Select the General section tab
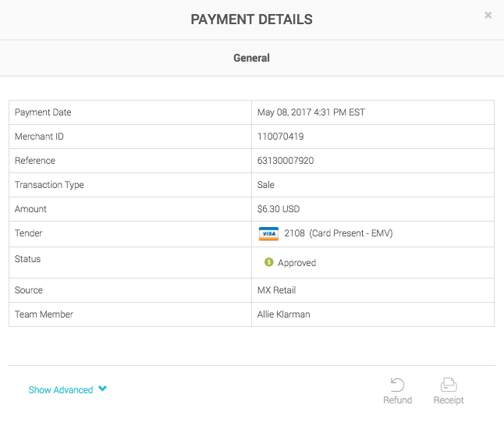 coord(251,58)
